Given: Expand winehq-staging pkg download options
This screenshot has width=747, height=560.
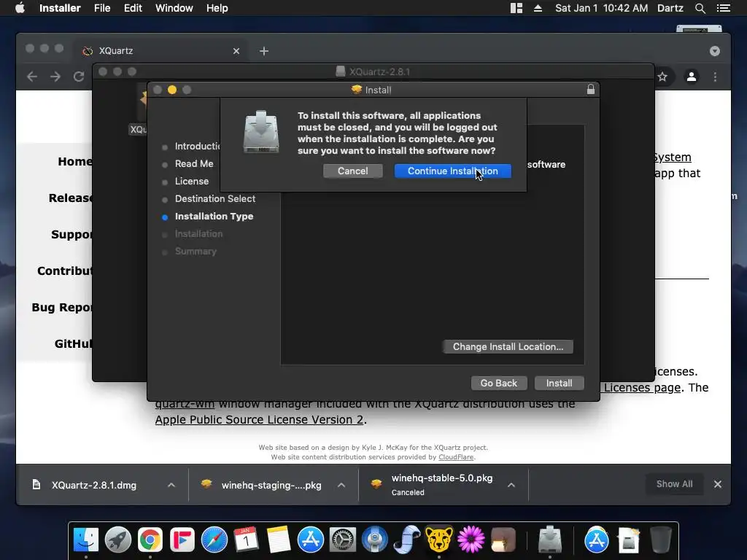Looking at the screenshot, I should 341,485.
